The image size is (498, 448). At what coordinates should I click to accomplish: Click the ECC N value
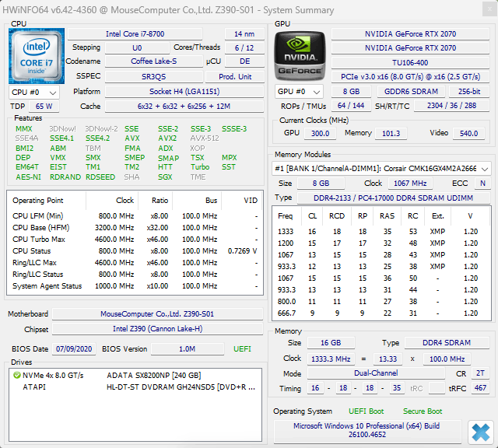click(x=482, y=184)
